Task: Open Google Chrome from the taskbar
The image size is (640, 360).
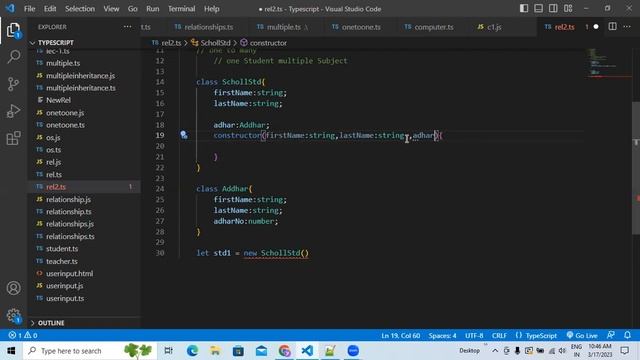Action: [x=284, y=351]
